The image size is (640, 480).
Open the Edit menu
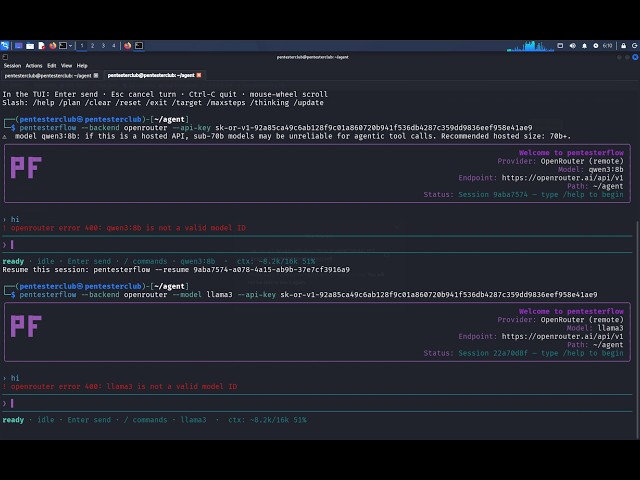tap(51, 66)
